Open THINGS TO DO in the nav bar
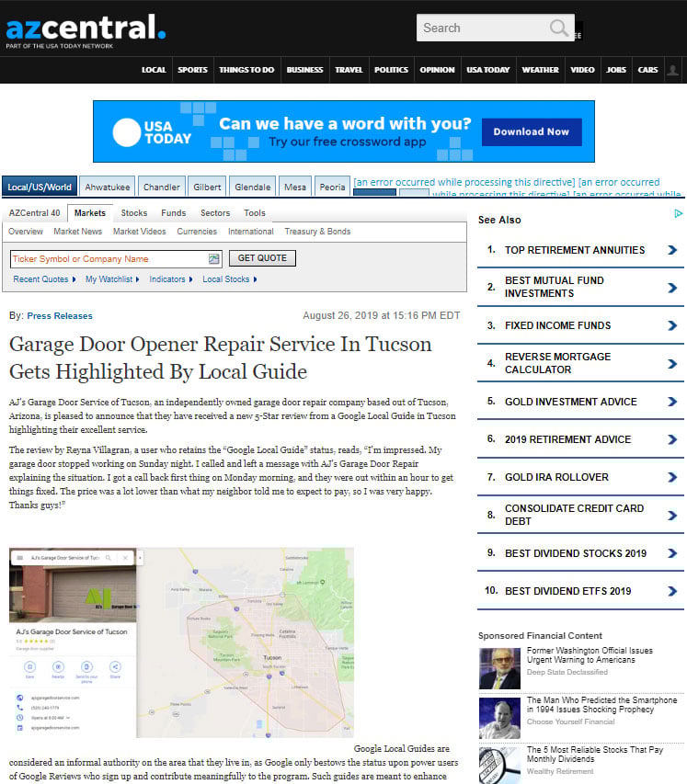 tap(246, 70)
